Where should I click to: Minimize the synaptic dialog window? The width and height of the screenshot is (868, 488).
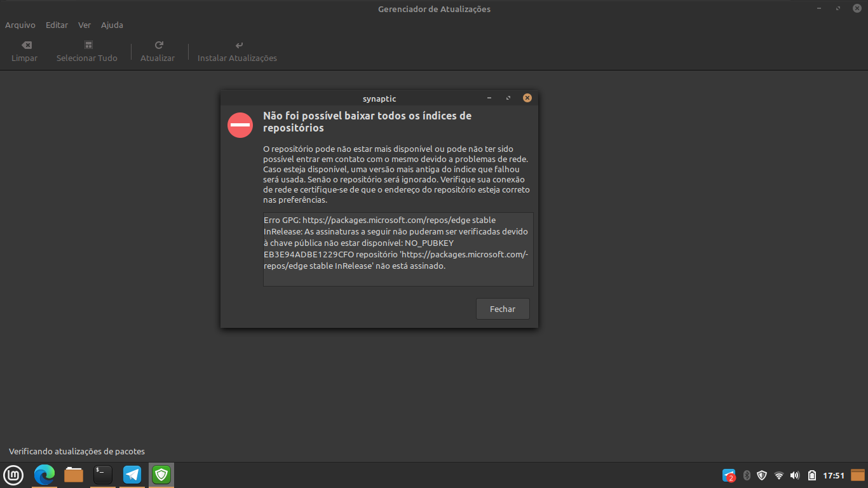point(489,98)
